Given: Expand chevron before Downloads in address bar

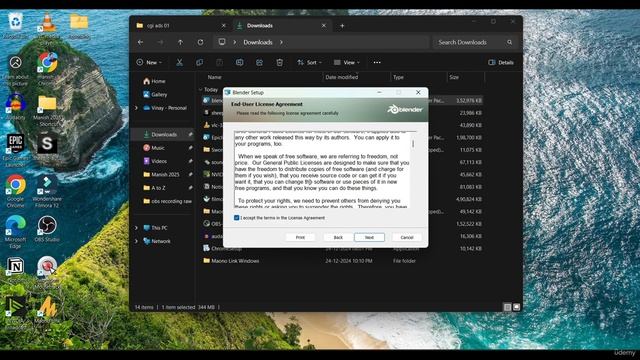Looking at the screenshot, I should (235, 42).
